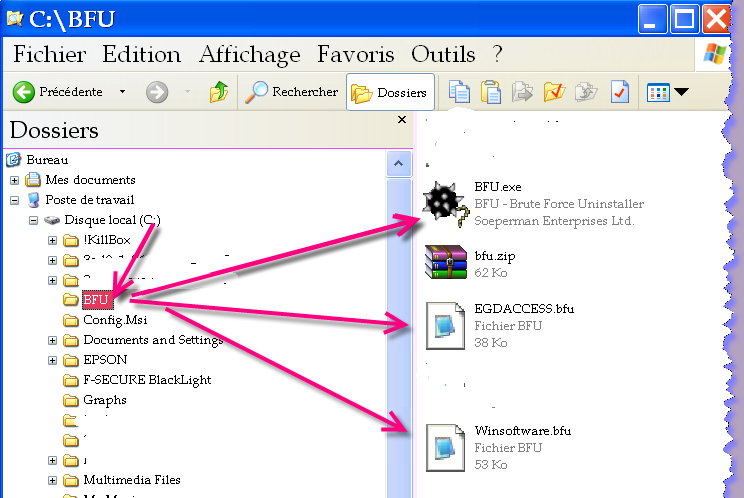The height and width of the screenshot is (498, 744).
Task: Open back history dropdown arrow
Action: (x=122, y=92)
